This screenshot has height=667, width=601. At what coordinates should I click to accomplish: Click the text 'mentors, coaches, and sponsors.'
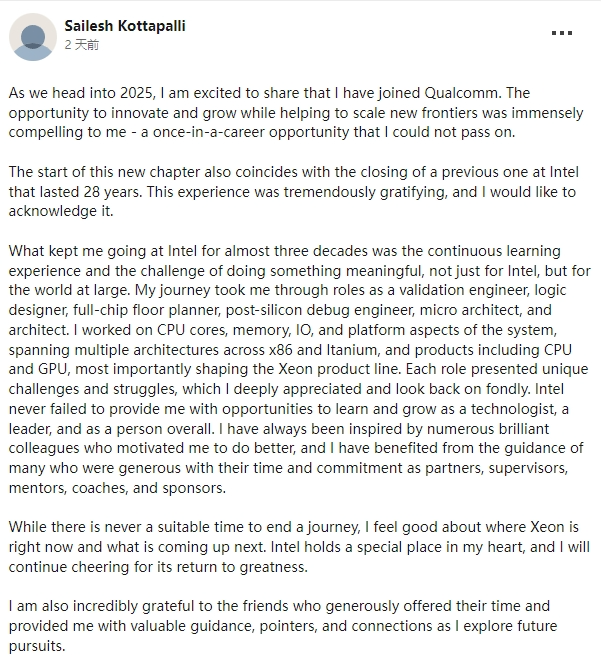tap(117, 488)
